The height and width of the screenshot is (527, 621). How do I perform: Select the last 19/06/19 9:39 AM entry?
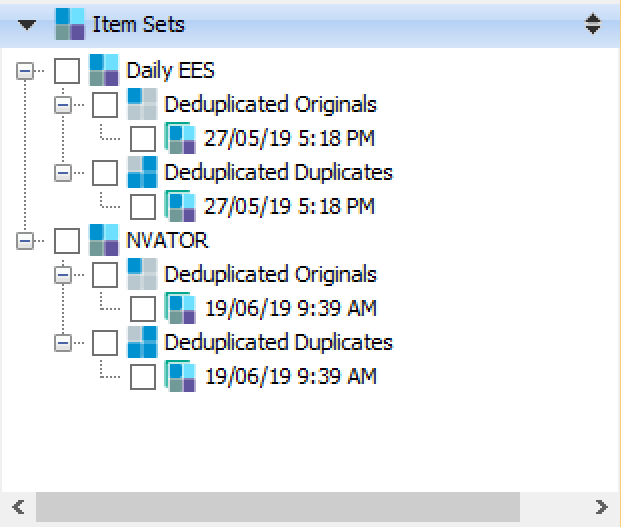click(291, 376)
